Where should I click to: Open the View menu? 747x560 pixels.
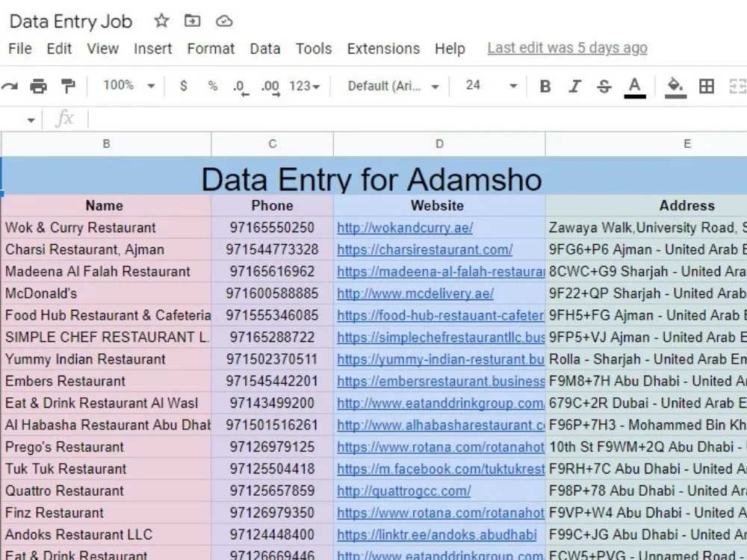coord(102,49)
